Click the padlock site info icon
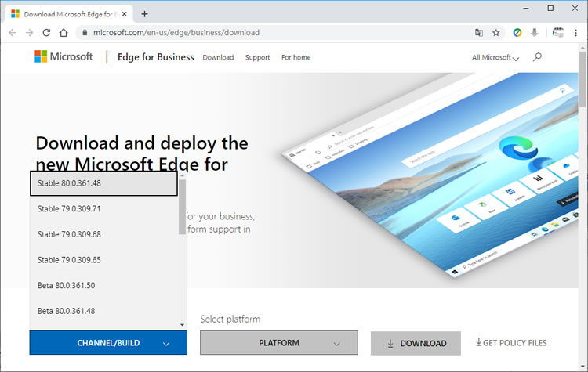588x372 pixels. tap(85, 33)
